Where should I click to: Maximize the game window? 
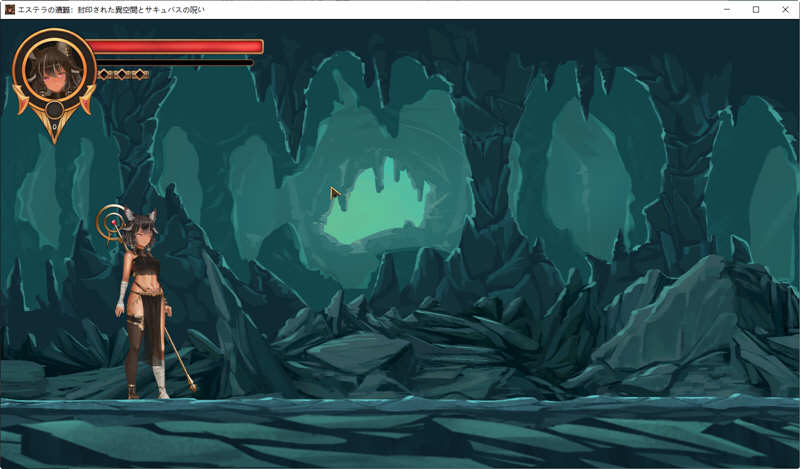[755, 9]
